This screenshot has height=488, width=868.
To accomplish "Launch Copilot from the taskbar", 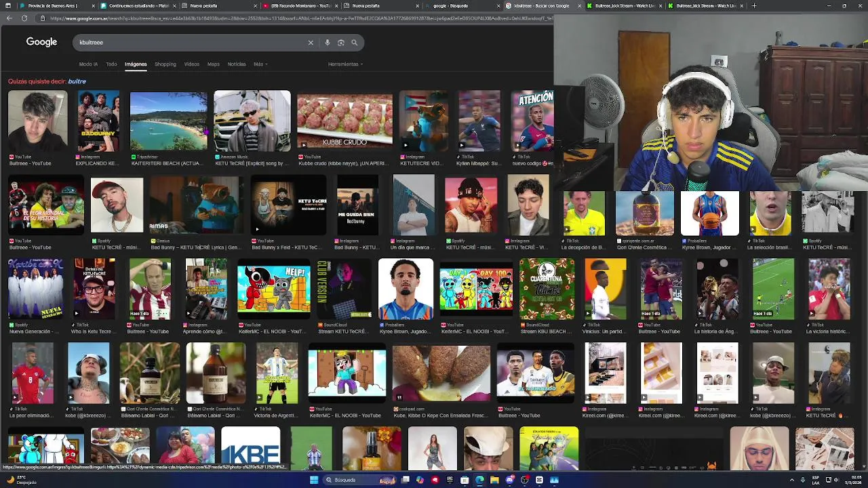I will pyautogui.click(x=420, y=480).
